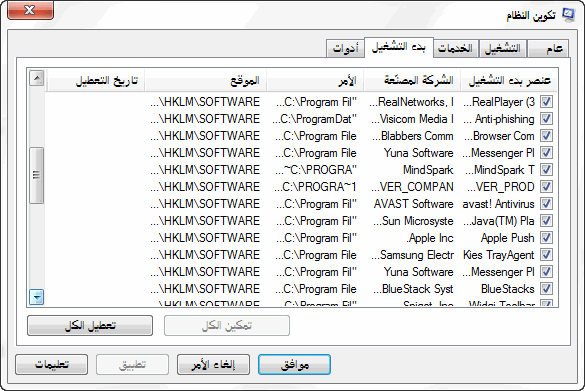Select the Samsung Electr manufacturer cell
This screenshot has height=391, width=585.
point(413,255)
